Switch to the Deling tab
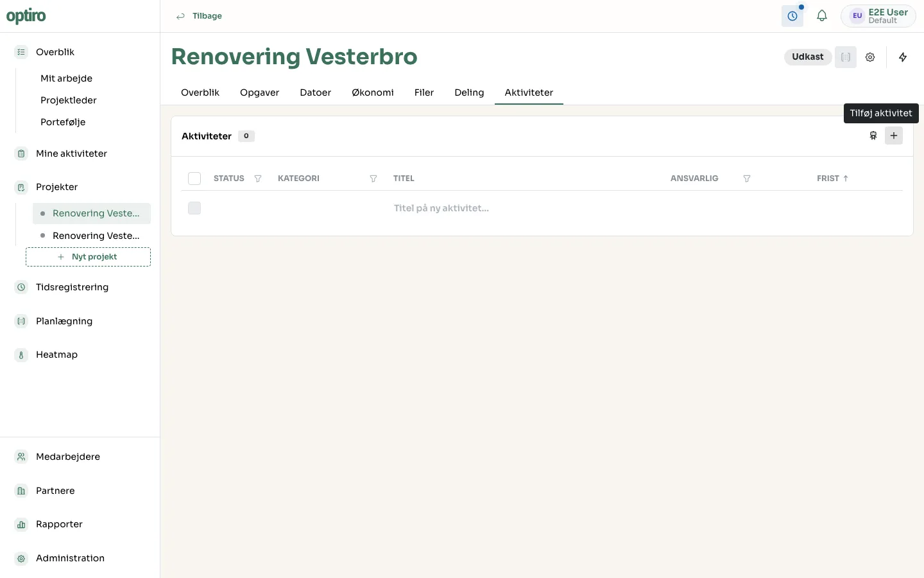The width and height of the screenshot is (924, 578). 469,92
